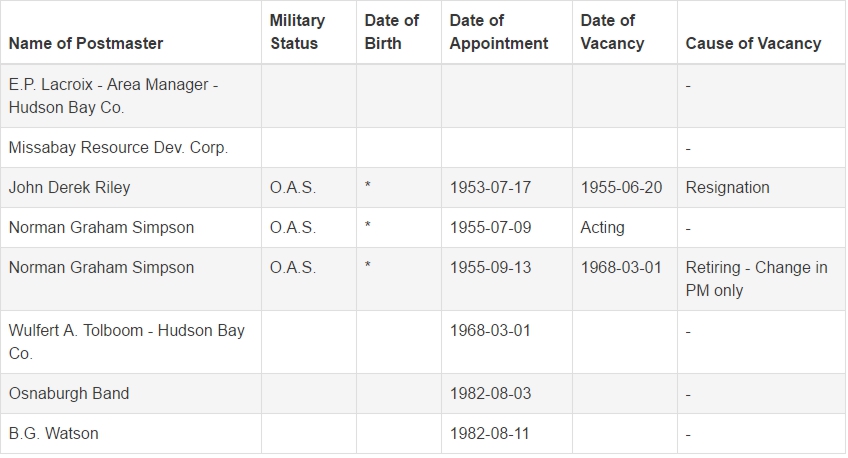Click the 1955-06-20 vacancy date
Viewport: 848px width, 458px height.
coord(621,188)
